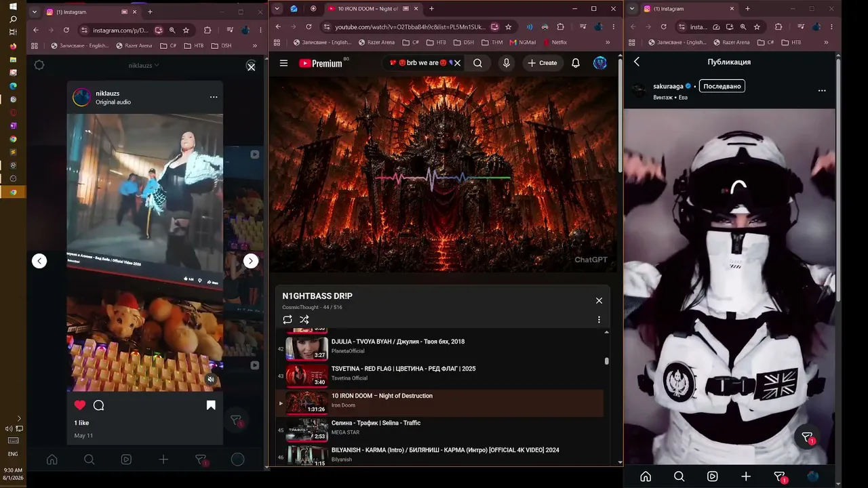The width and height of the screenshot is (868, 488).
Task: Open the THM bookmarks folder
Action: point(492,42)
